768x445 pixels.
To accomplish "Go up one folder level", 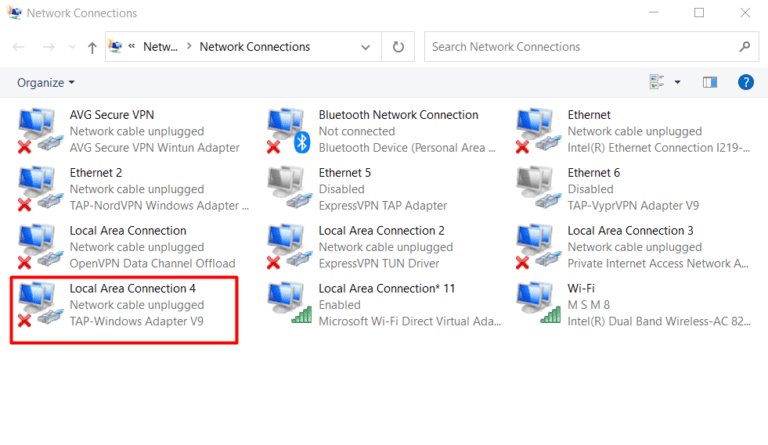I will pos(93,47).
